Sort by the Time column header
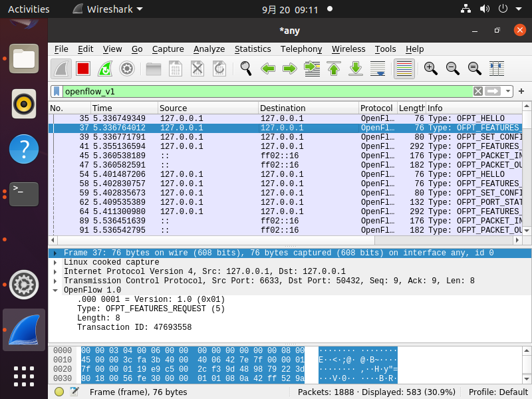The width and height of the screenshot is (532, 399). click(x=124, y=108)
